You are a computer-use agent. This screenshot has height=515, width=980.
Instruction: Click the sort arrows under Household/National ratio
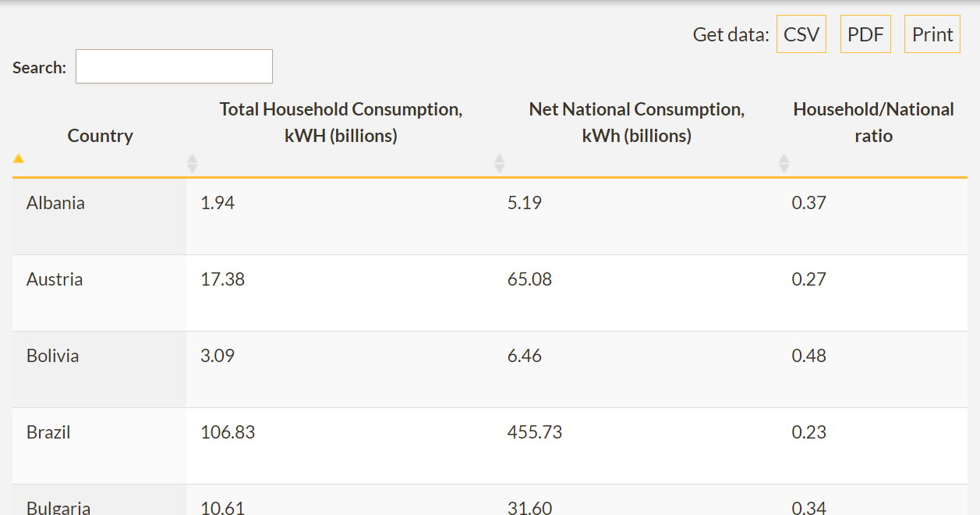click(784, 162)
